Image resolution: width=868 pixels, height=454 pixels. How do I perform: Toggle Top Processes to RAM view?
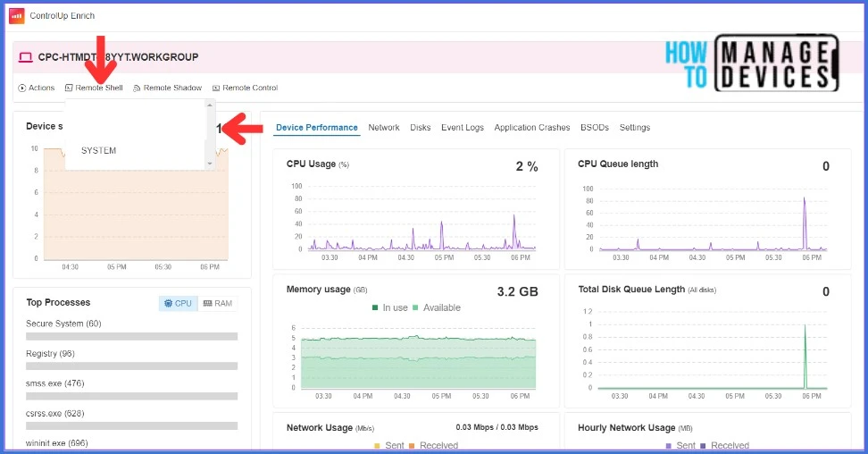218,303
